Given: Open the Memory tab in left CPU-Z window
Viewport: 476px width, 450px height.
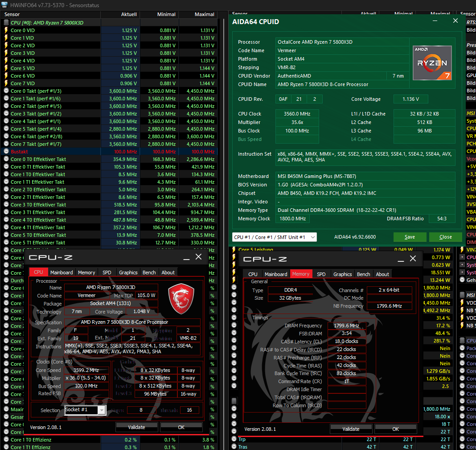Looking at the screenshot, I should click(86, 272).
